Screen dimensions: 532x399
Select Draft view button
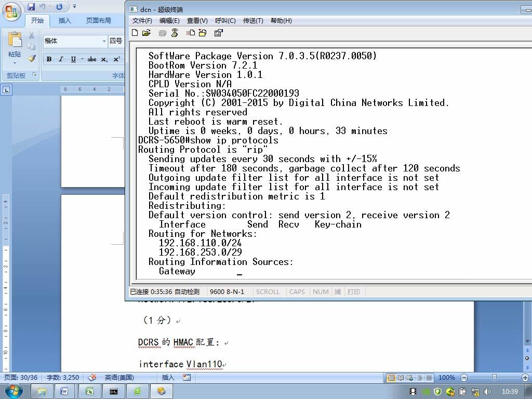[429, 378]
